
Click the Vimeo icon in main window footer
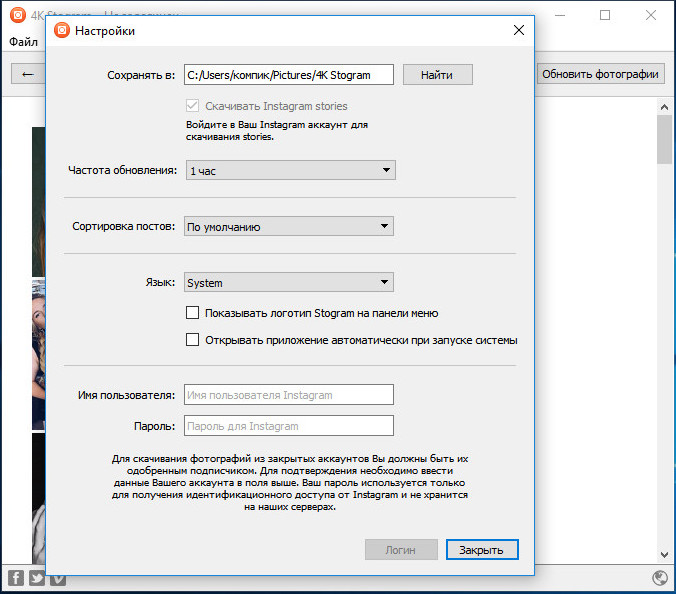click(x=58, y=580)
